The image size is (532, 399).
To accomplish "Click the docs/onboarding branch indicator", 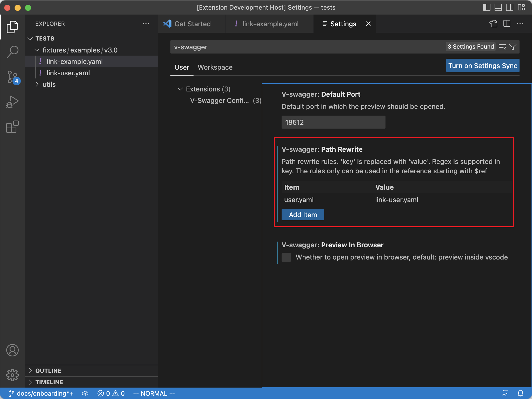I will point(41,393).
